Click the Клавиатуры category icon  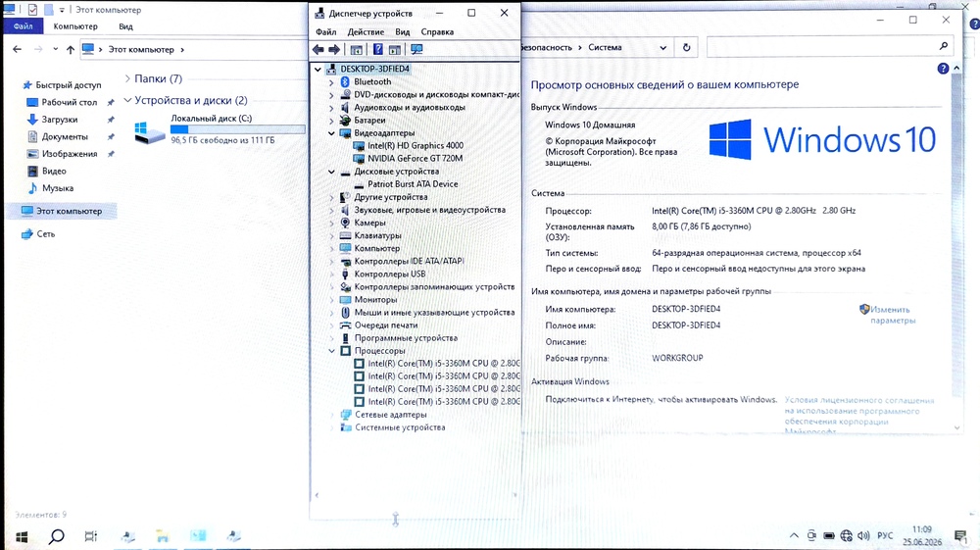(345, 235)
